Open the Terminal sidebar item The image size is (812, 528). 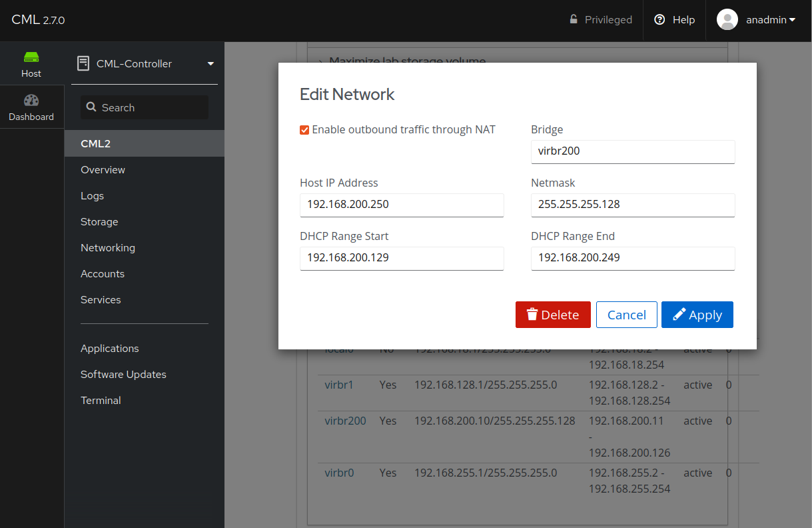pos(101,401)
